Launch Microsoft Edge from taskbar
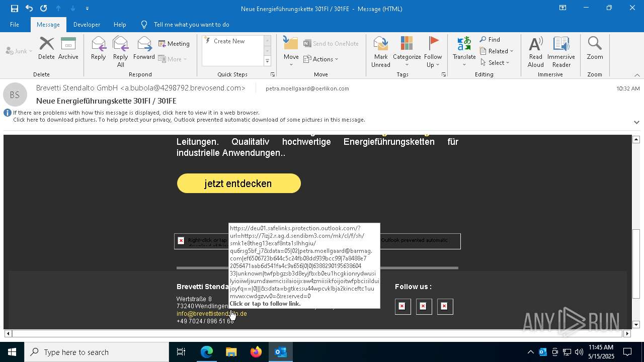 pyautogui.click(x=207, y=352)
